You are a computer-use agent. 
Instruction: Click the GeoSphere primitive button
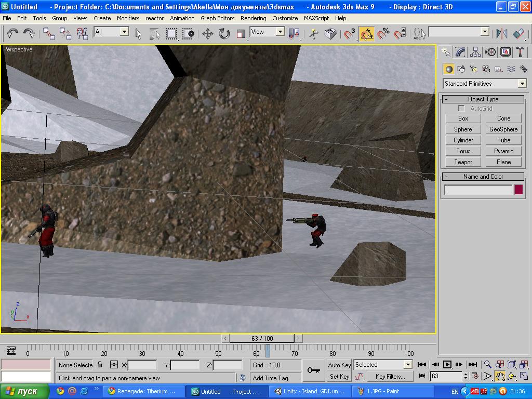503,129
